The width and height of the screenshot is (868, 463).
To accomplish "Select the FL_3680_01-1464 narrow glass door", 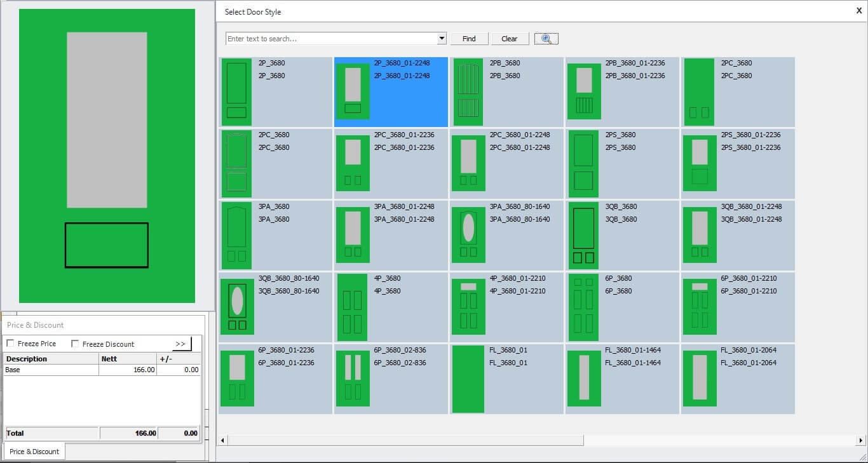I will pos(584,379).
